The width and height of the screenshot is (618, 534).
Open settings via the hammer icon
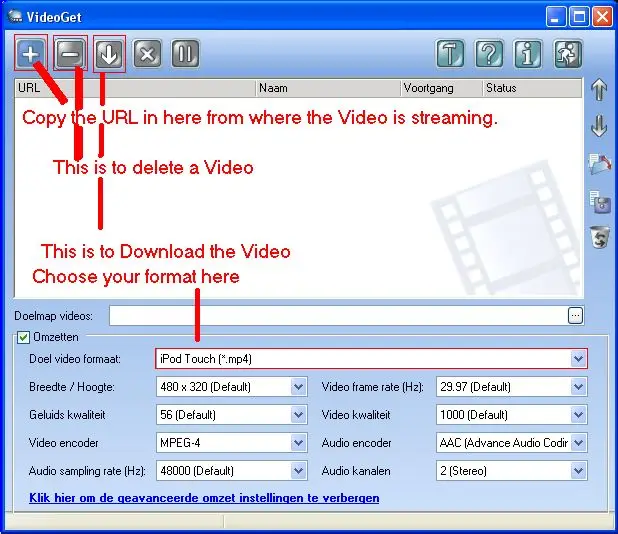450,54
